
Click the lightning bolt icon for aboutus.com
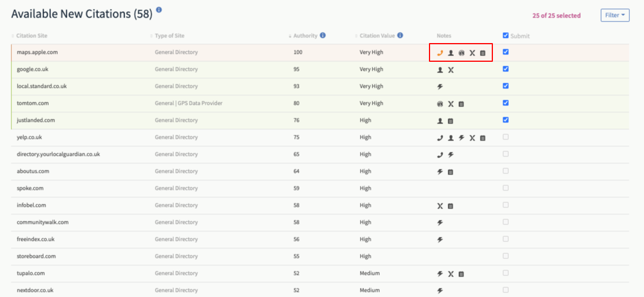(440, 172)
